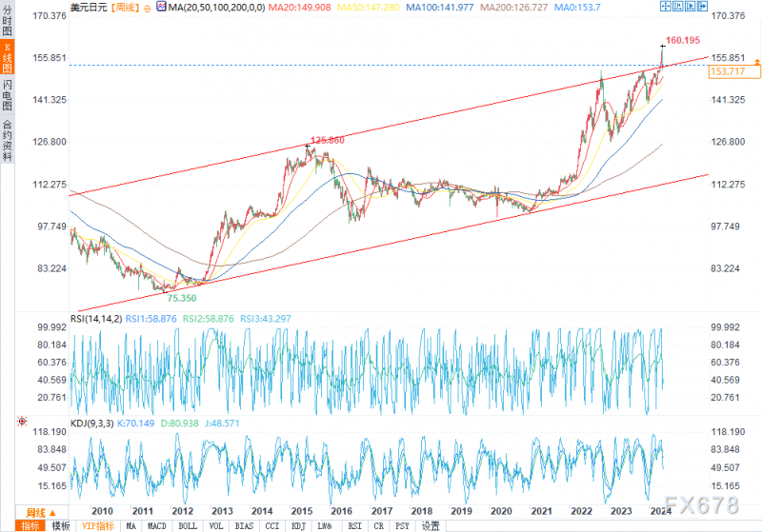Switch to the 闪电图 side tab

click(x=8, y=95)
